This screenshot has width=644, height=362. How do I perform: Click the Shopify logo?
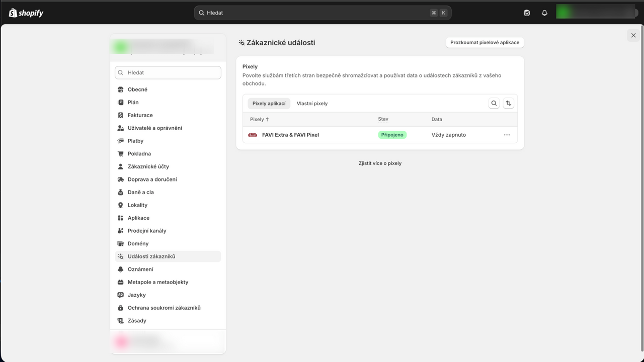(26, 13)
